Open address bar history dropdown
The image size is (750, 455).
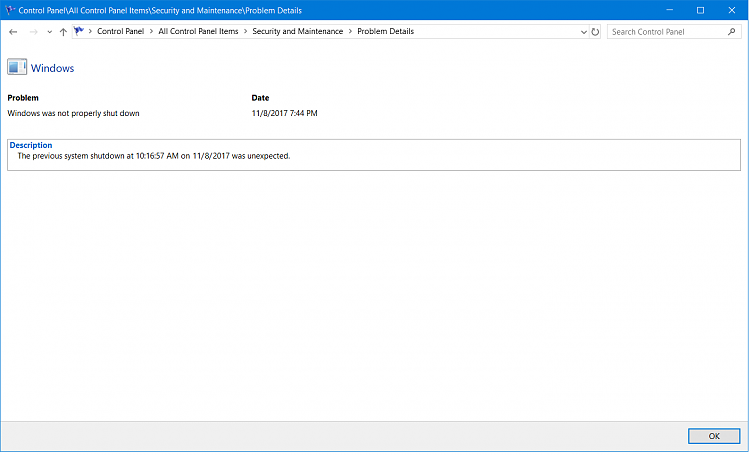(584, 32)
